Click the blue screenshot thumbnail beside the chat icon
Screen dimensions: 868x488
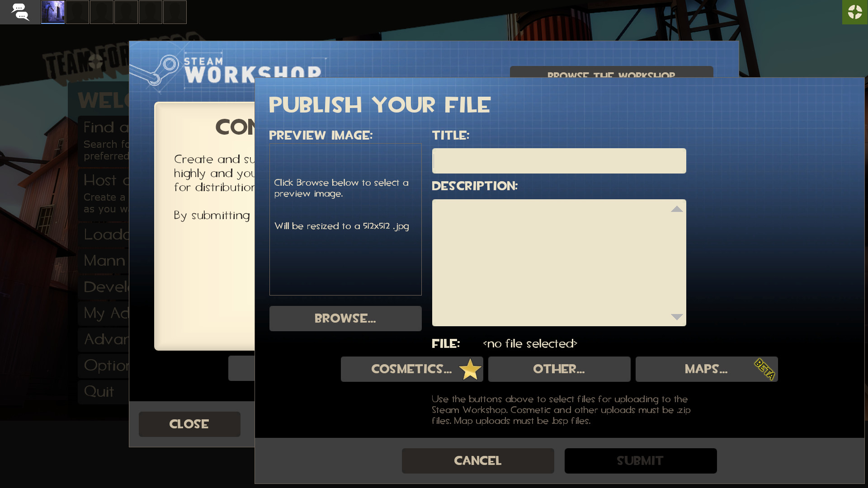click(52, 12)
